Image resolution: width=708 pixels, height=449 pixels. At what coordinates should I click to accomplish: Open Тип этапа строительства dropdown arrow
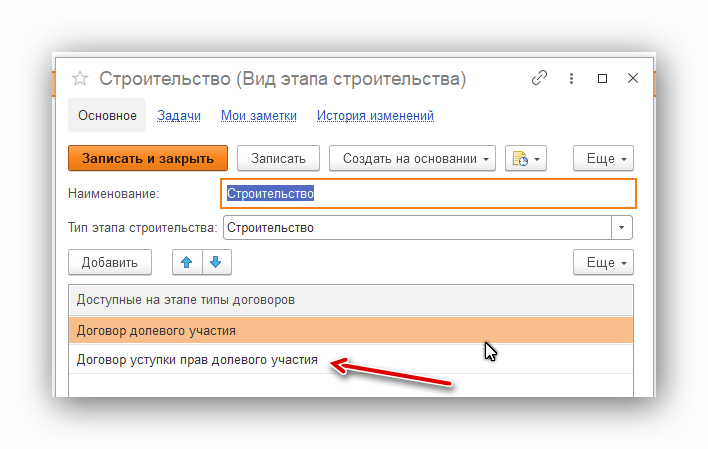point(622,228)
